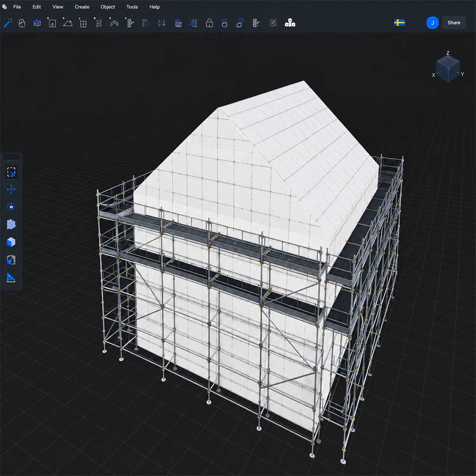Click the XYZ orientation cube

[x=448, y=68]
